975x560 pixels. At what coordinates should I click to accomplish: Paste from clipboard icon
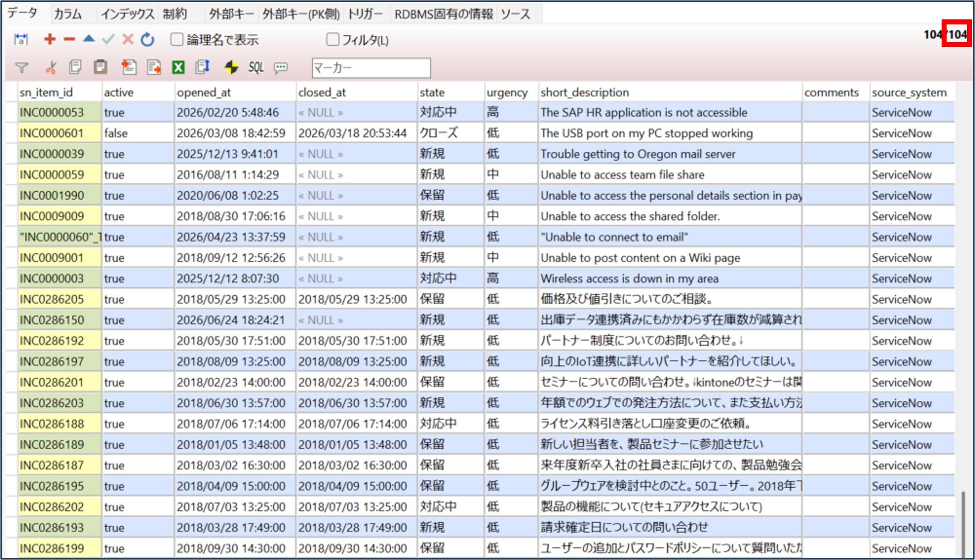point(101,67)
